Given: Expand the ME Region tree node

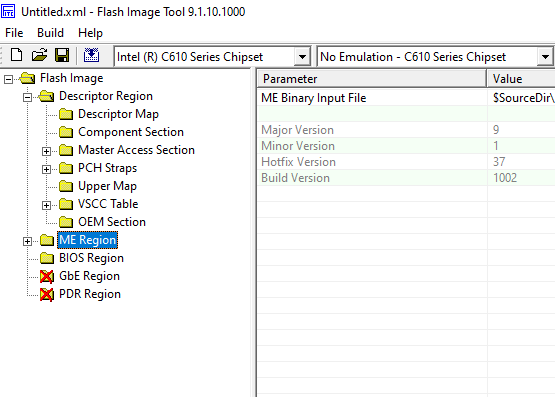Looking at the screenshot, I should [27, 241].
